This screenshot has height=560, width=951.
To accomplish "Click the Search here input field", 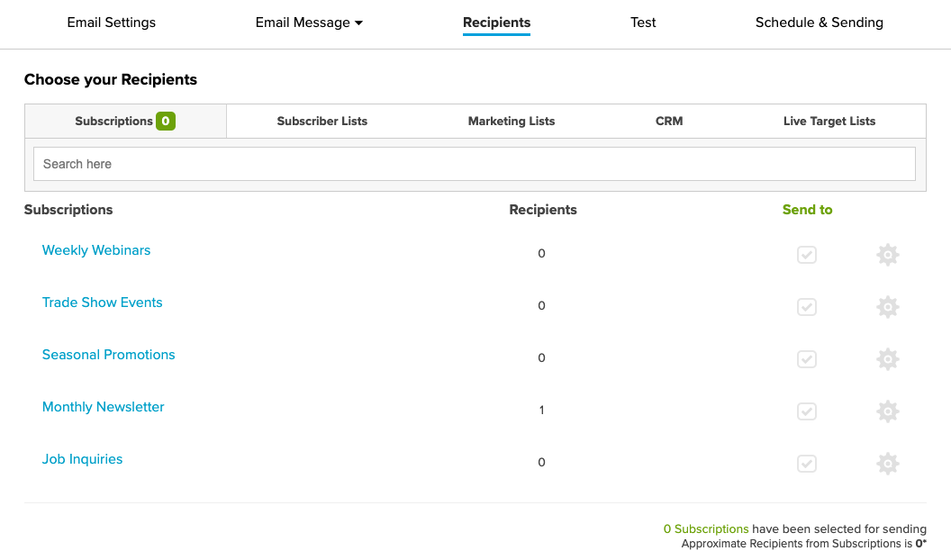I will tap(475, 164).
